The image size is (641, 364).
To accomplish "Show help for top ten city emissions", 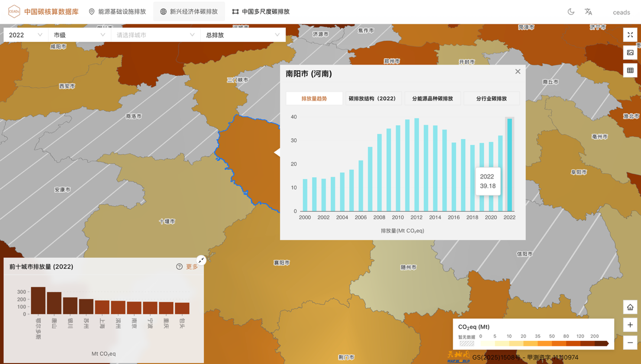I will click(x=179, y=267).
